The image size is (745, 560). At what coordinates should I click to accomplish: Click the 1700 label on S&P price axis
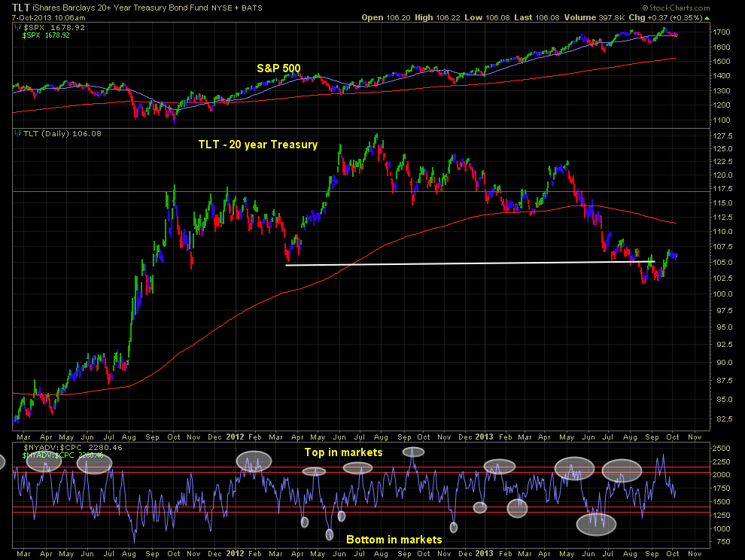tap(721, 32)
